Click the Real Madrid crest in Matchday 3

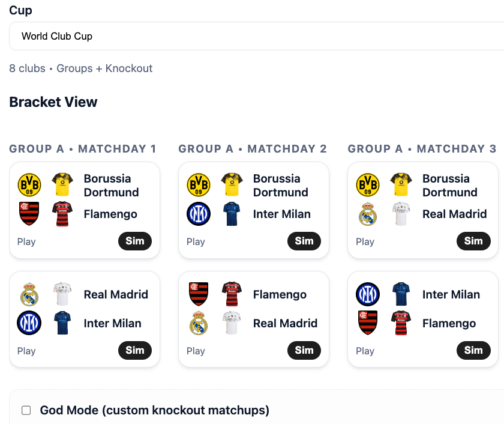tap(368, 214)
